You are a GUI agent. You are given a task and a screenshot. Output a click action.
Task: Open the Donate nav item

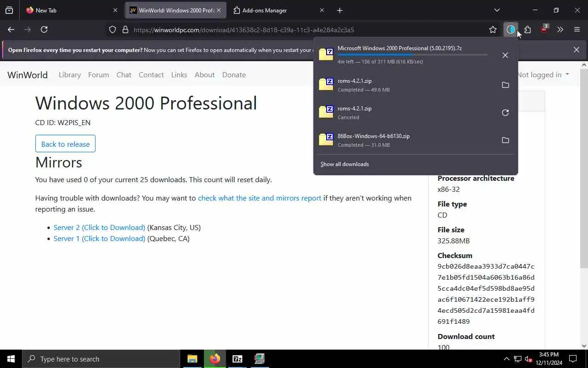click(234, 75)
